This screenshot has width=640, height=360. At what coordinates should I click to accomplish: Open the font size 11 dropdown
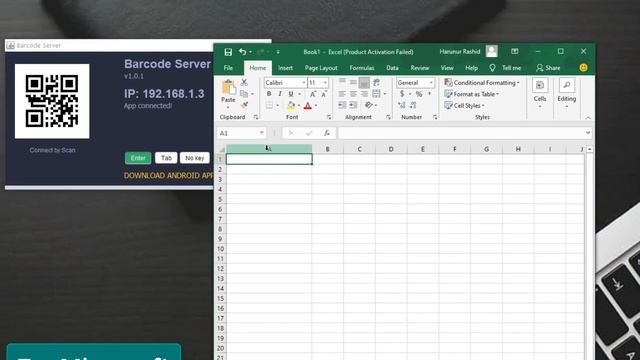point(325,82)
